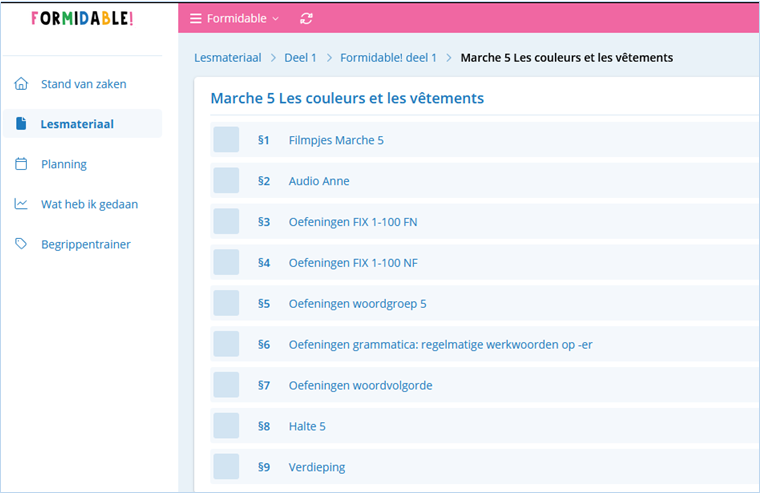Screen dimensions: 761x494
Task: Go to Lesmateriaal breadcrumb link
Action: coord(227,58)
